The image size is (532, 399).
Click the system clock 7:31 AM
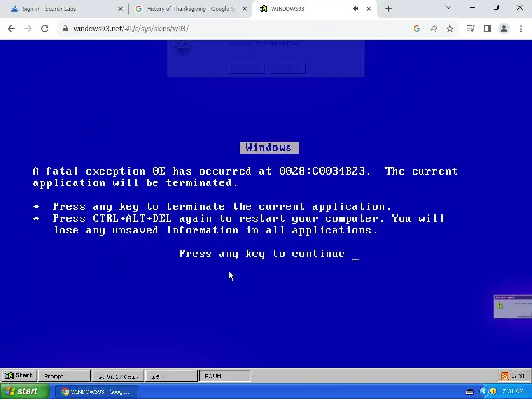513,391
